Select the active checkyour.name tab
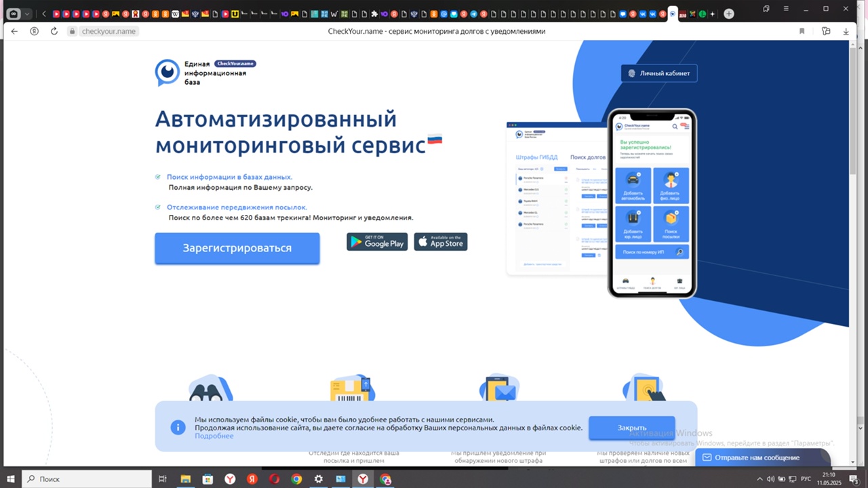 coord(673,14)
